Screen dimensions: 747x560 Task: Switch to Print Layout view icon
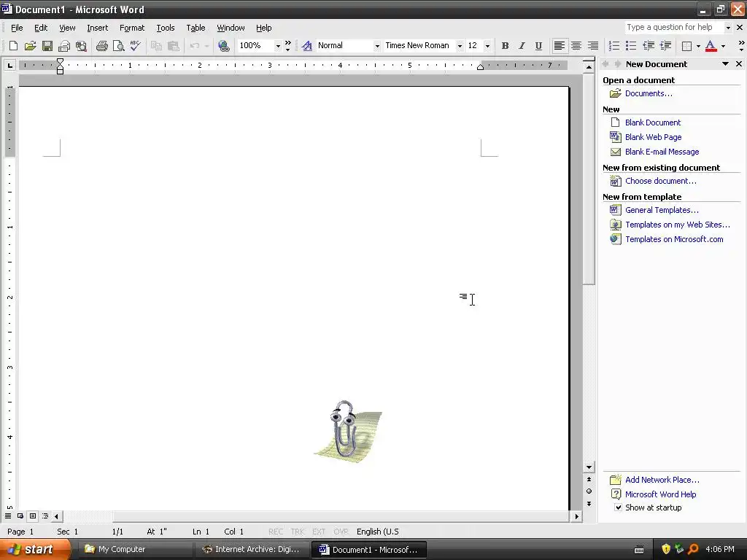point(33,516)
